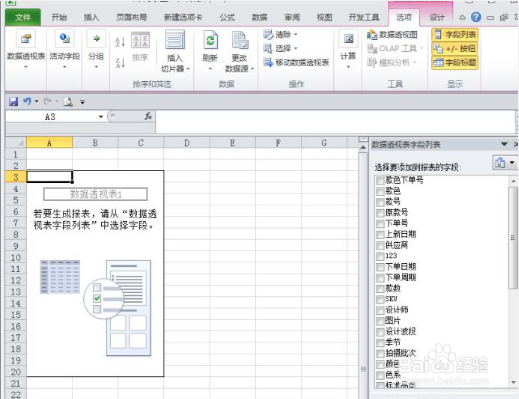Select row 10 header
Screen dimensions: 519x399
click(16, 258)
